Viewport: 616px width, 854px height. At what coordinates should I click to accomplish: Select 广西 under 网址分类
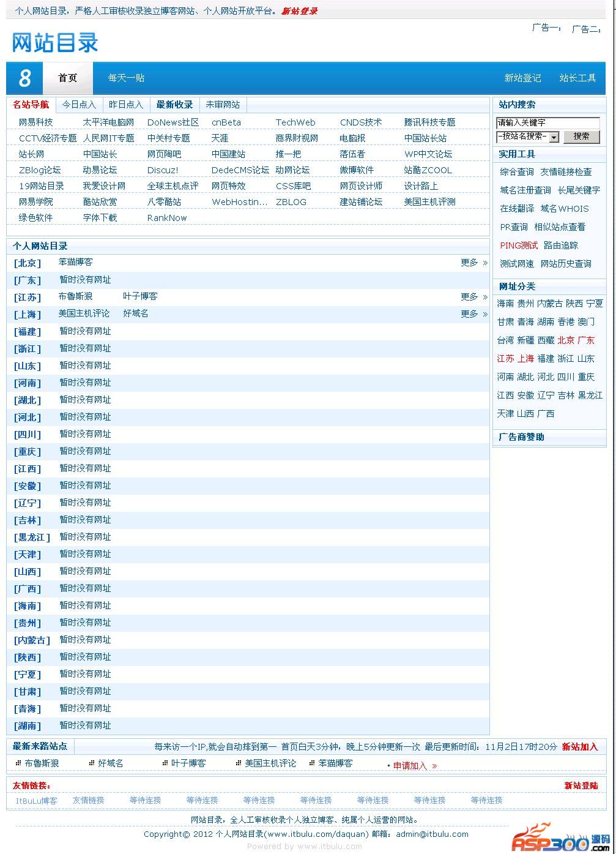click(x=546, y=414)
